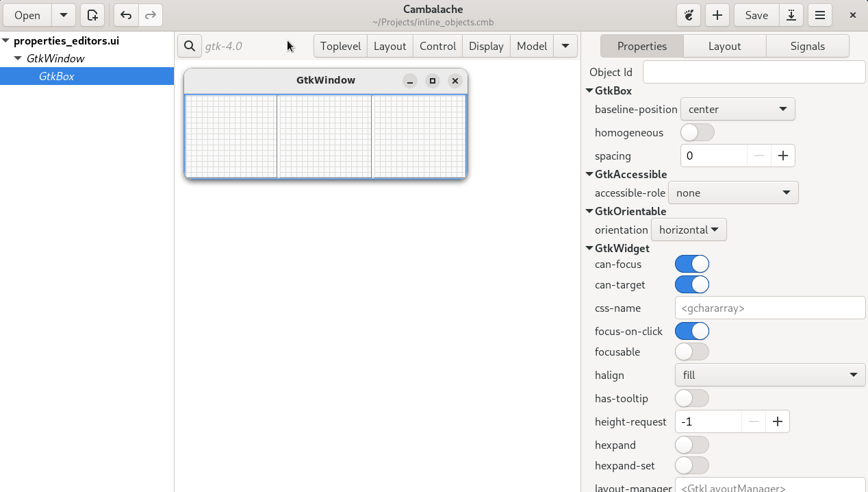Enable the hexpand-set switch
868x492 pixels.
pos(692,465)
